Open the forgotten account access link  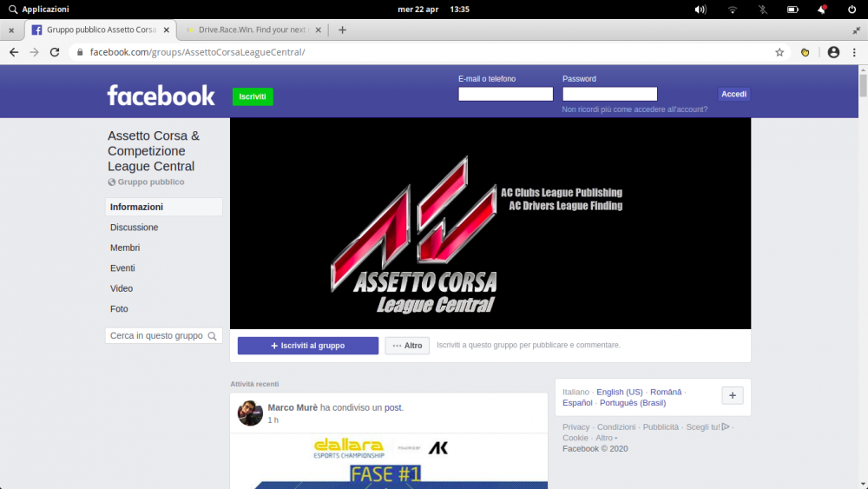(635, 109)
